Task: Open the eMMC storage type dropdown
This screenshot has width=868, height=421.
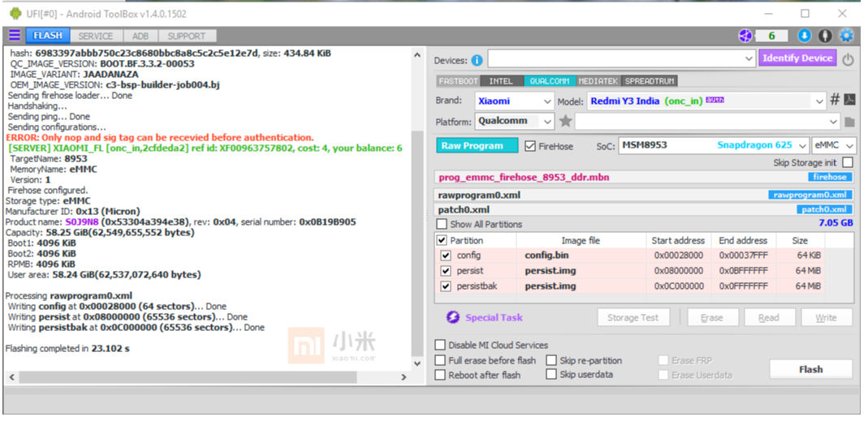Action: (834, 145)
